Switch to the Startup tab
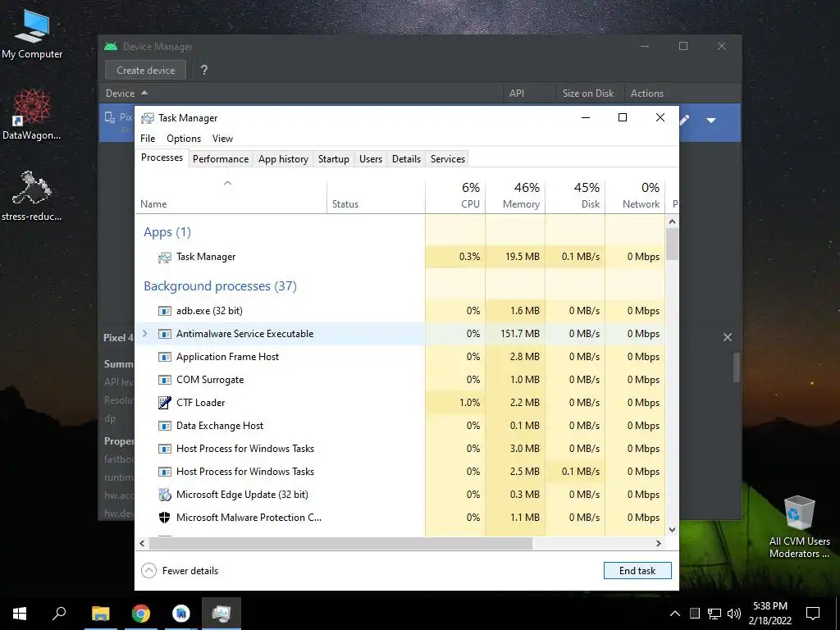The image size is (840, 630). (334, 159)
